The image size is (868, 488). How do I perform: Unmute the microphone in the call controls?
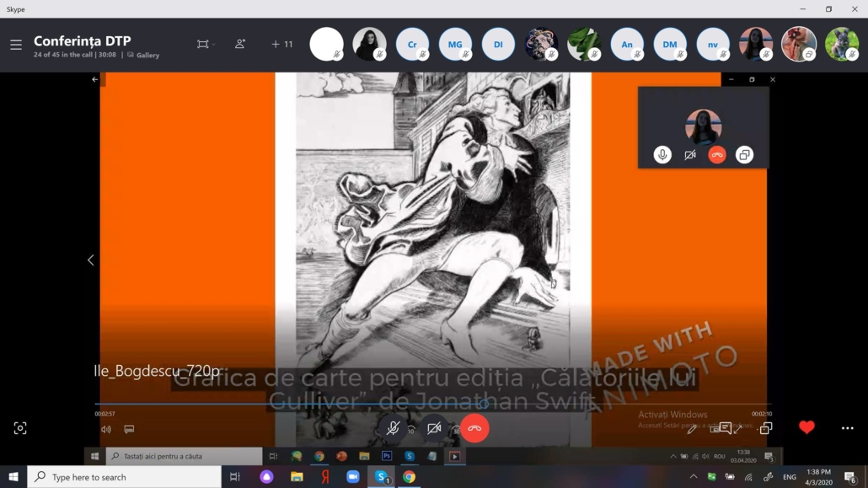[393, 428]
